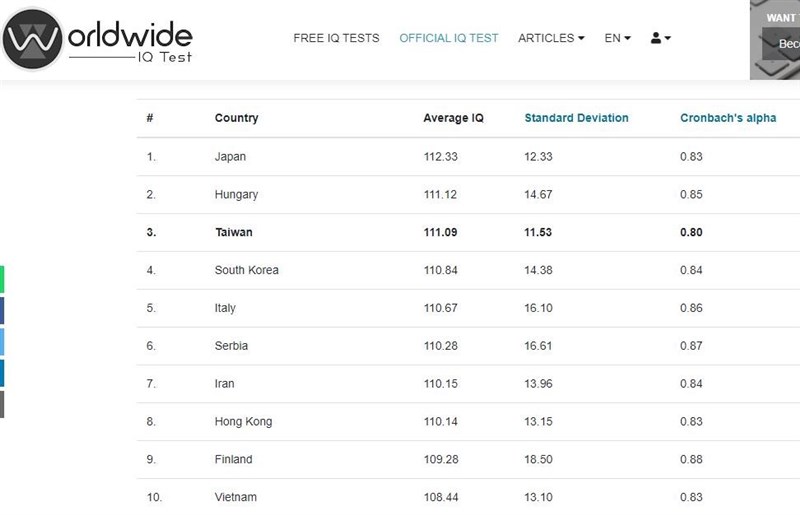Open the user account icon menu
The height and width of the screenshot is (515, 800).
(660, 38)
